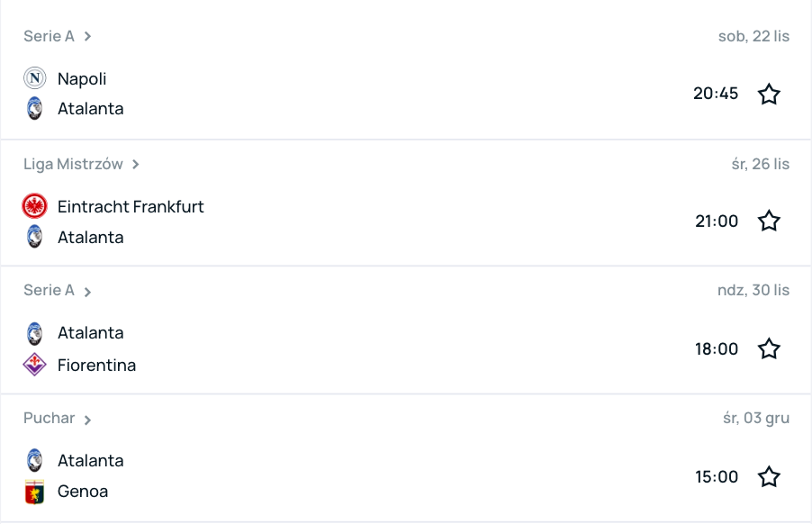Select the Eintracht Frankfurt team name
812x524 pixels.
point(131,206)
